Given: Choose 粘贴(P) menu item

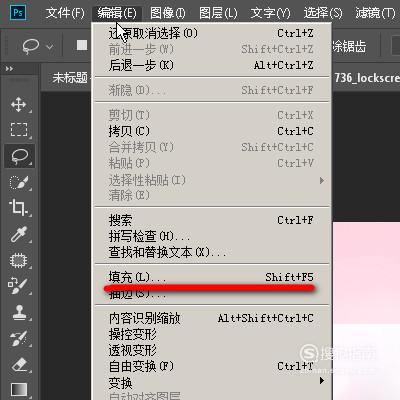Looking at the screenshot, I should pyautogui.click(x=211, y=163).
